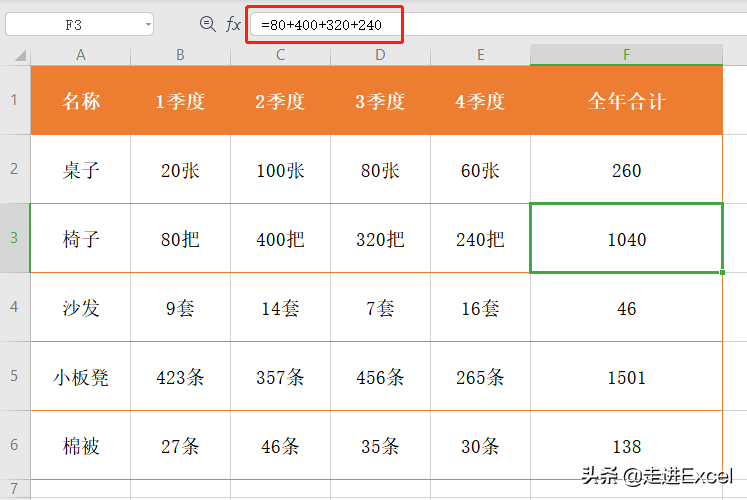747x500 pixels.
Task: Select the cell containing 16套
Action: click(480, 308)
